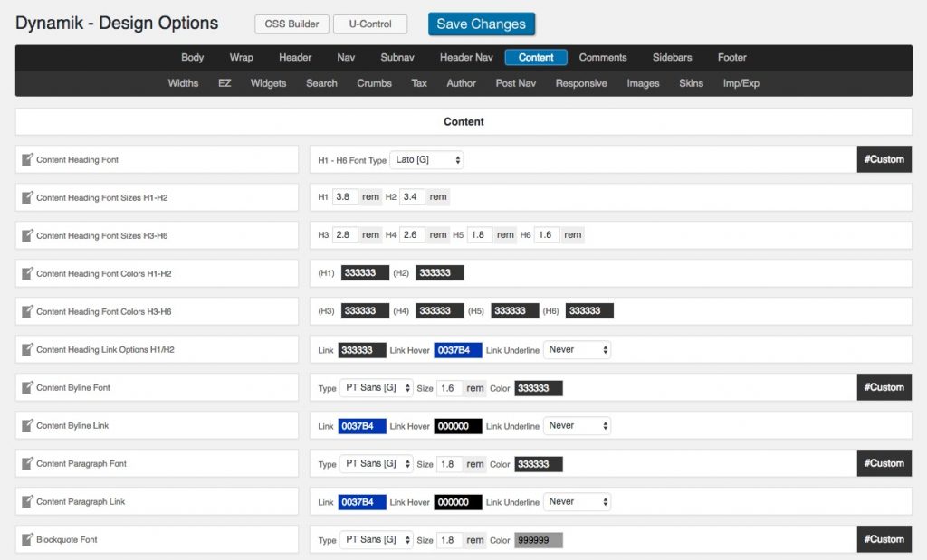Pick Byline Link 0037B4 color swatch
Viewport: 927px width, 560px height.
point(362,426)
